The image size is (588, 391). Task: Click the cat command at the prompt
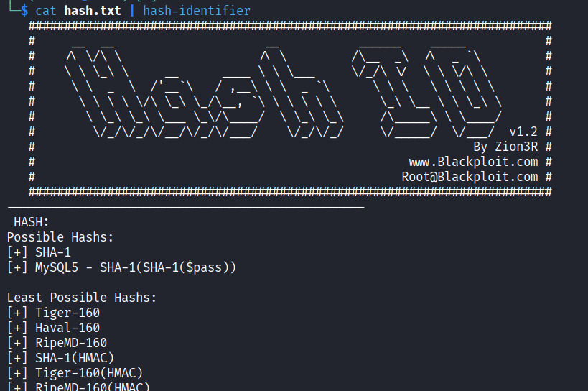(46, 10)
